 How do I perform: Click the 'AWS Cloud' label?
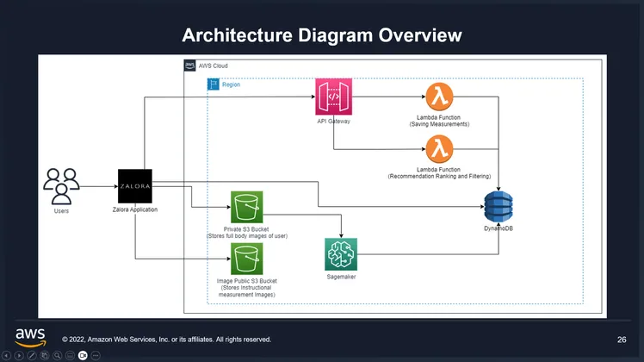(214, 66)
